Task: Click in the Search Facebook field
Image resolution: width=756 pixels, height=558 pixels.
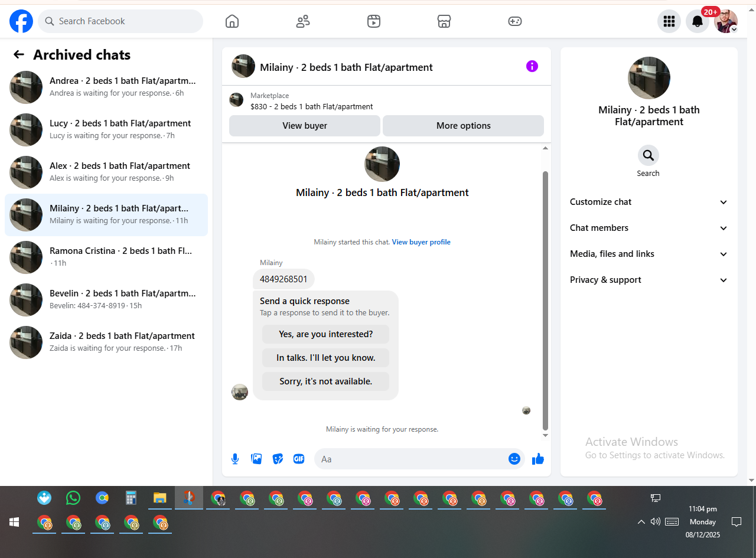Action: [x=120, y=21]
